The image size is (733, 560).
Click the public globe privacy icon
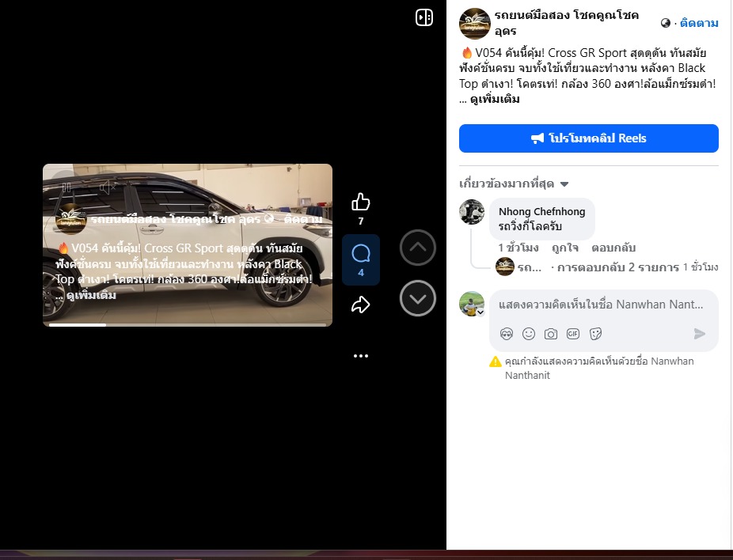click(665, 23)
